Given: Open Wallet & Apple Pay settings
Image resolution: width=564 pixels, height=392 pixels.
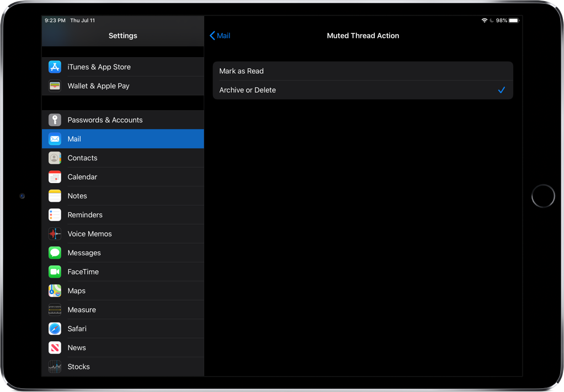Looking at the screenshot, I should pyautogui.click(x=123, y=86).
